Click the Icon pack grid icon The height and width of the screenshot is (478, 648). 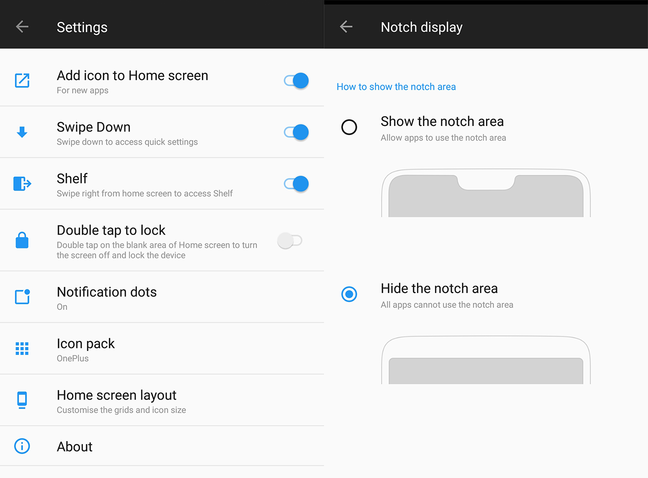coord(22,349)
